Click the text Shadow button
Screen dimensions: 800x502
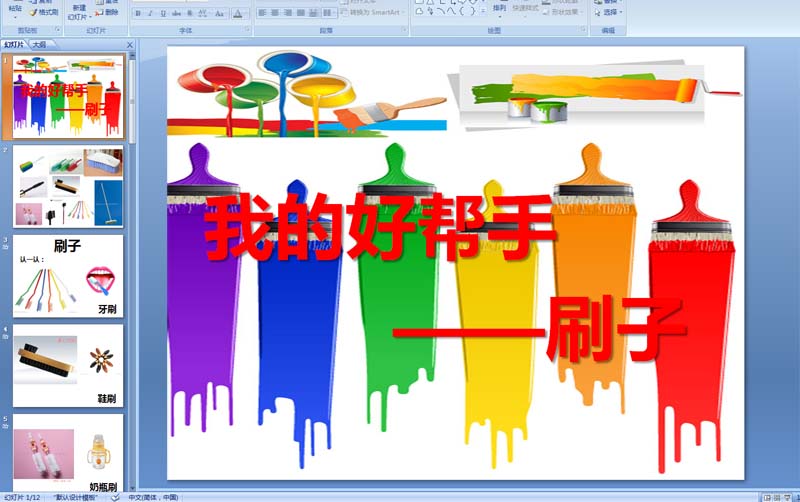(x=189, y=14)
